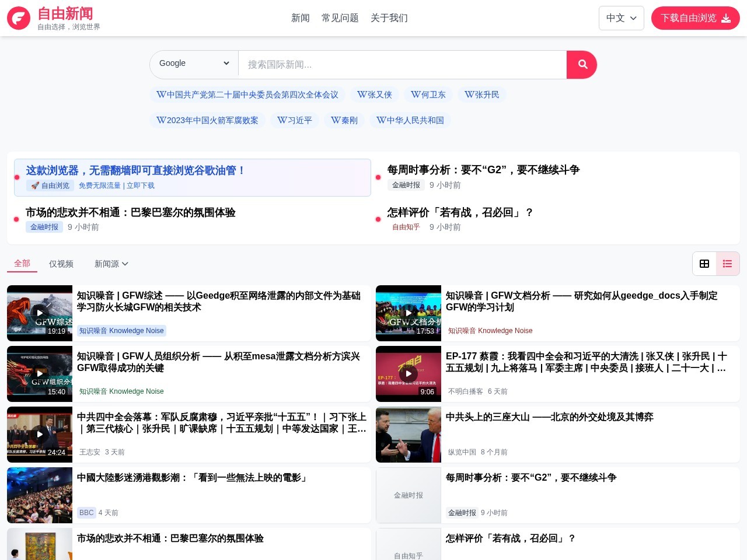Screen dimensions: 747x560
Task: Play the GFW综述 video thumbnail
Action: click(x=40, y=313)
